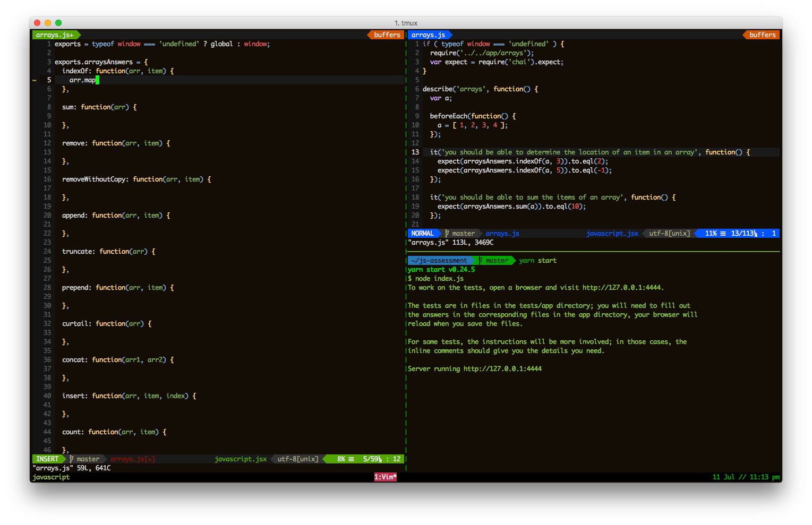Click 'javascript' tmux session name
Image resolution: width=812 pixels, height=525 pixels.
[51, 477]
